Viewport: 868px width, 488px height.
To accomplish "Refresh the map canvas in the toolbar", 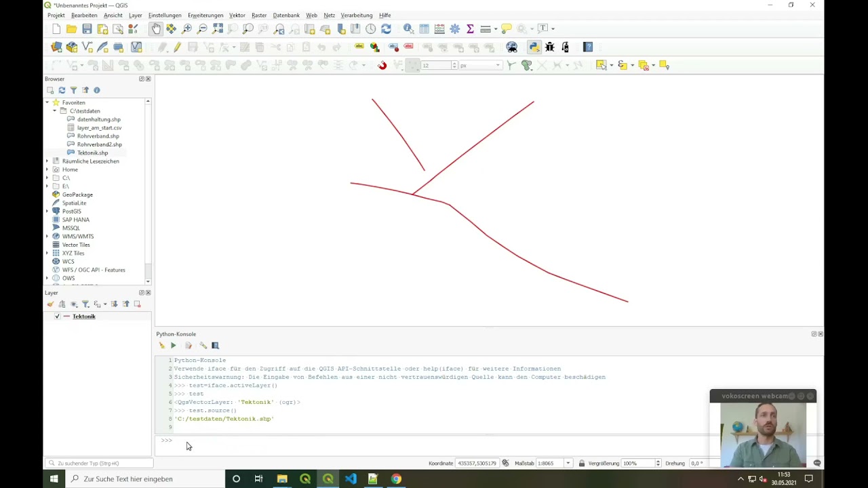I will click(x=386, y=28).
